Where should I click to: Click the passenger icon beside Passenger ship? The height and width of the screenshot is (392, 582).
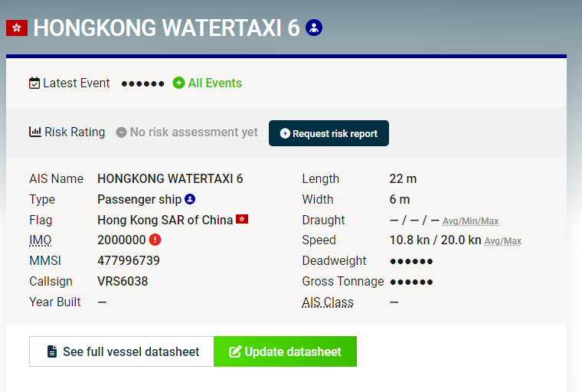tap(190, 199)
